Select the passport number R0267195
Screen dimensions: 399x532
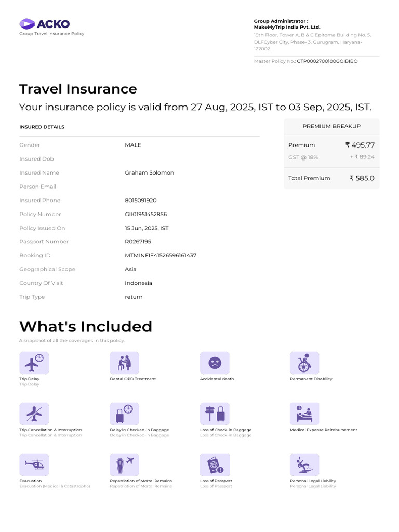[x=138, y=241]
